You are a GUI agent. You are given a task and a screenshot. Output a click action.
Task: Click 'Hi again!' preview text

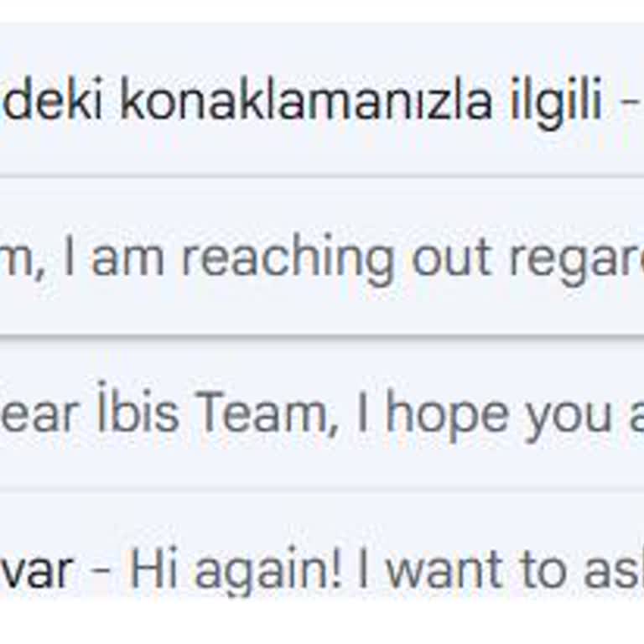[236, 570]
